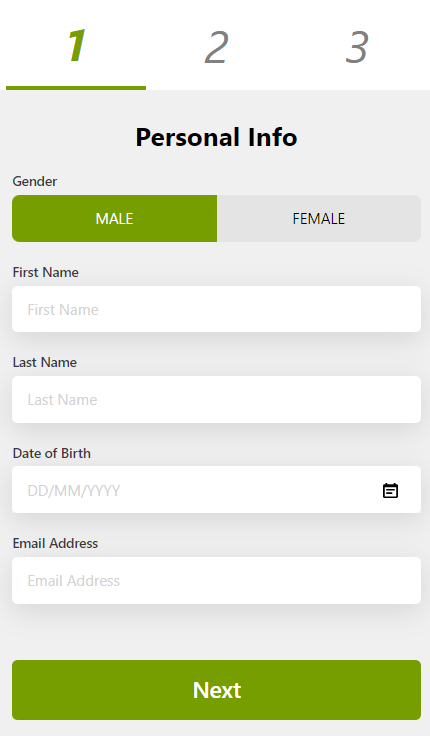430x736 pixels.
Task: Click the Personal Info heading
Action: tap(216, 138)
